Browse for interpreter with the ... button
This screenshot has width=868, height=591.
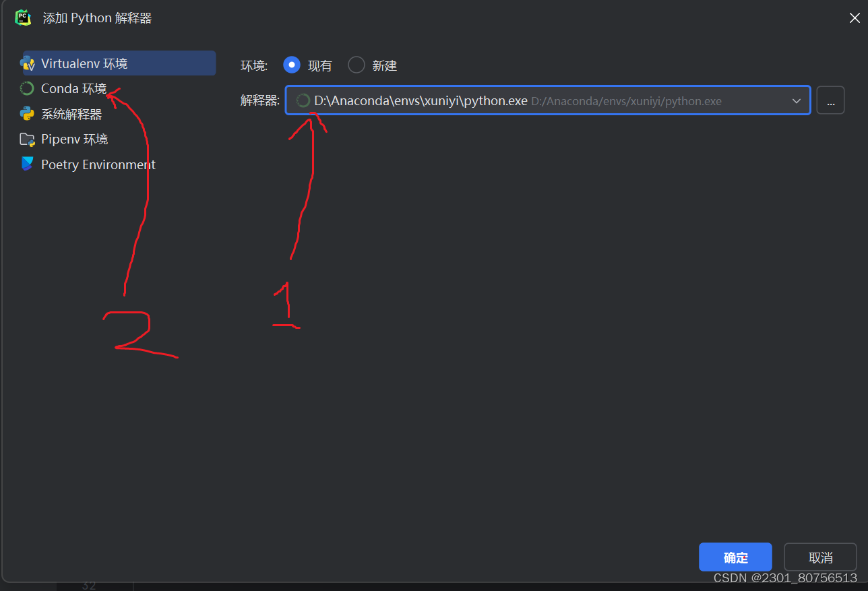[x=830, y=100]
